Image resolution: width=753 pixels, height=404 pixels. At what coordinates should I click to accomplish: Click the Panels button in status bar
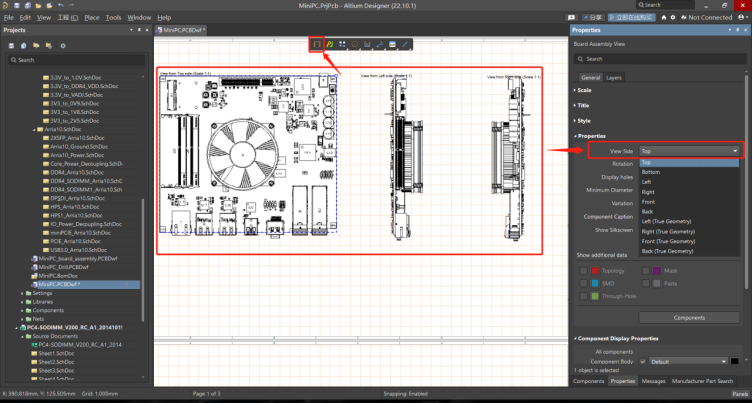click(x=738, y=397)
